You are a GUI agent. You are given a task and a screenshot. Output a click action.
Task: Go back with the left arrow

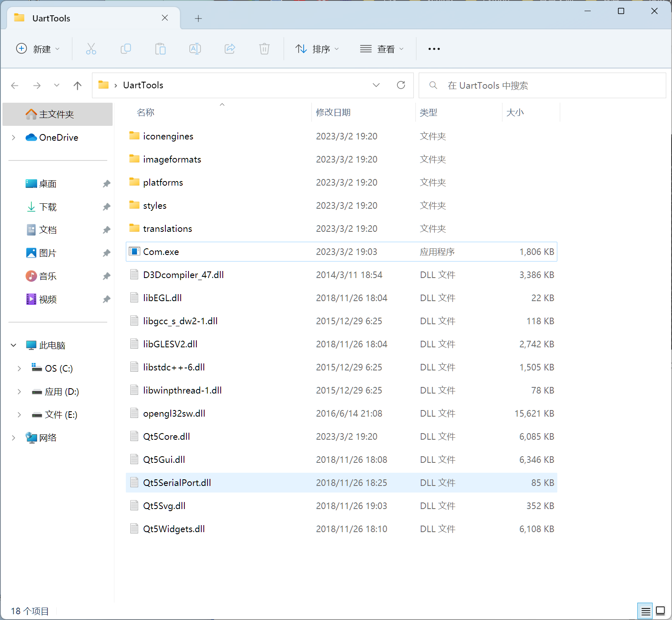coord(15,85)
